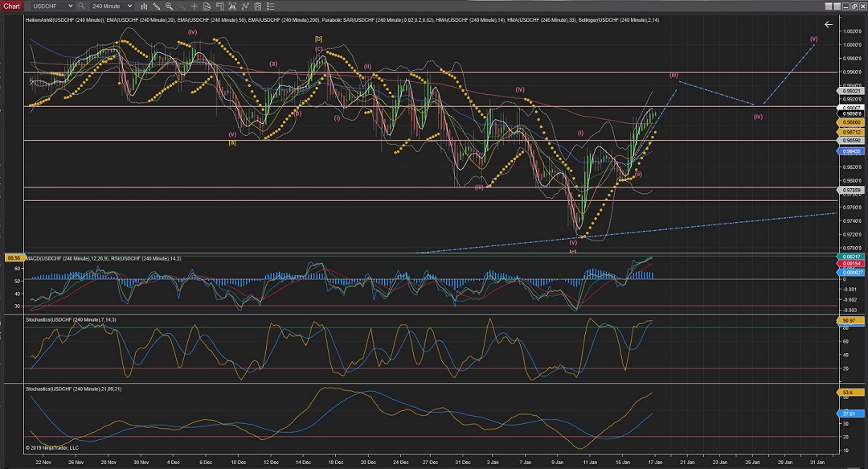Click the projected (v) wave label at far right

click(813, 39)
